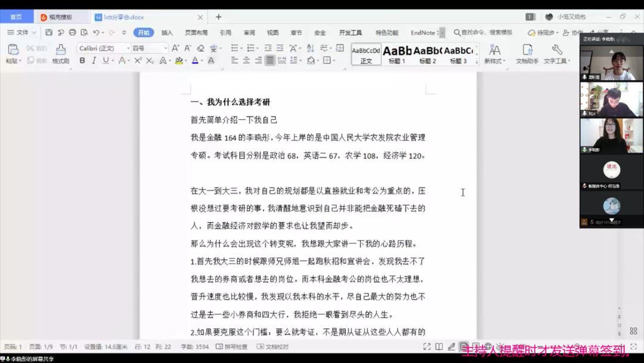Click the Clear Formatting eraser icon
Image resolution: width=644 pixels, height=363 pixels.
[200, 48]
